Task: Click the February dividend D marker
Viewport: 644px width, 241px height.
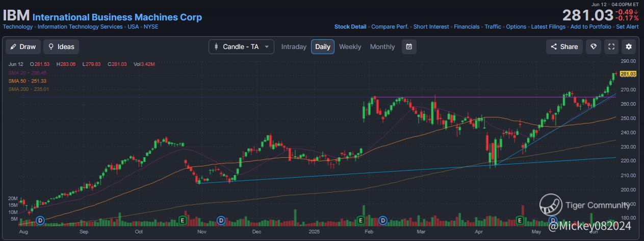Action: point(382,221)
